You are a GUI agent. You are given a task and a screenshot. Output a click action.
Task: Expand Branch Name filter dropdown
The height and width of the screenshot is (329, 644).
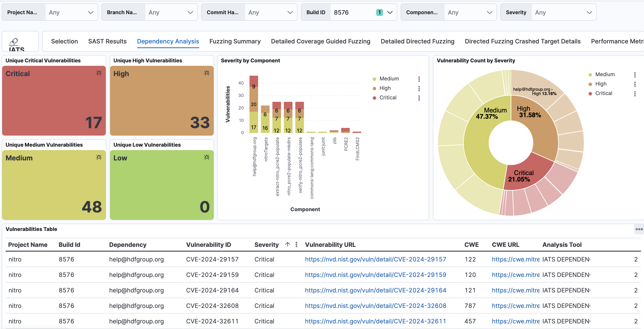(x=190, y=12)
